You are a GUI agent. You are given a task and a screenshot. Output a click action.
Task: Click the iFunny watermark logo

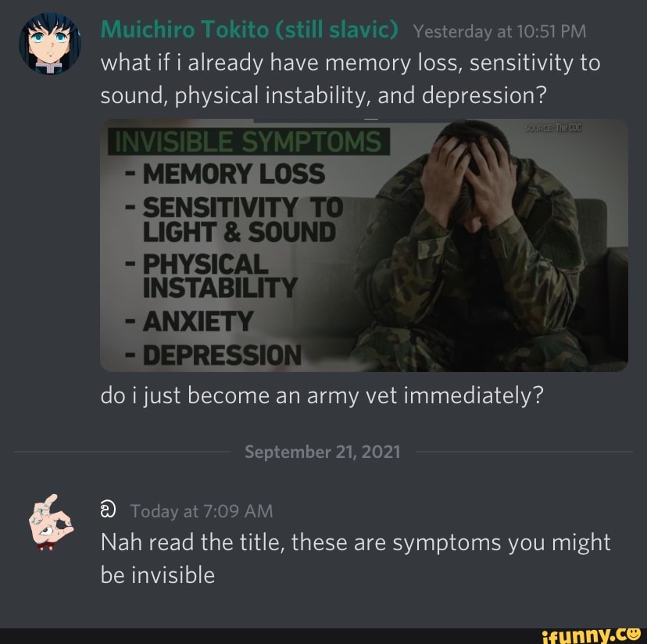coord(592,635)
